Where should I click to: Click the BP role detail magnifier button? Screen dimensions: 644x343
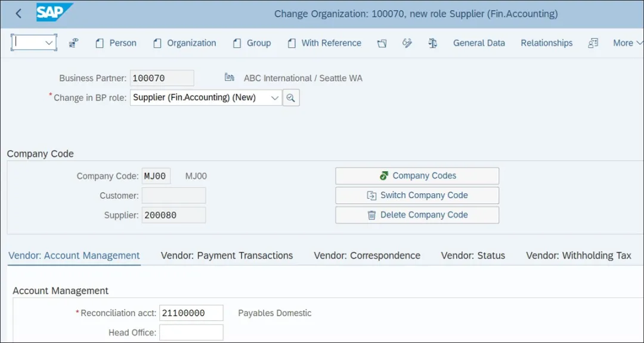coord(291,98)
